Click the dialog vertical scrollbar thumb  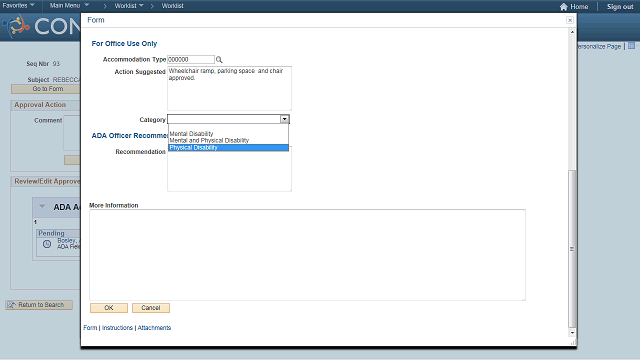(x=572, y=249)
